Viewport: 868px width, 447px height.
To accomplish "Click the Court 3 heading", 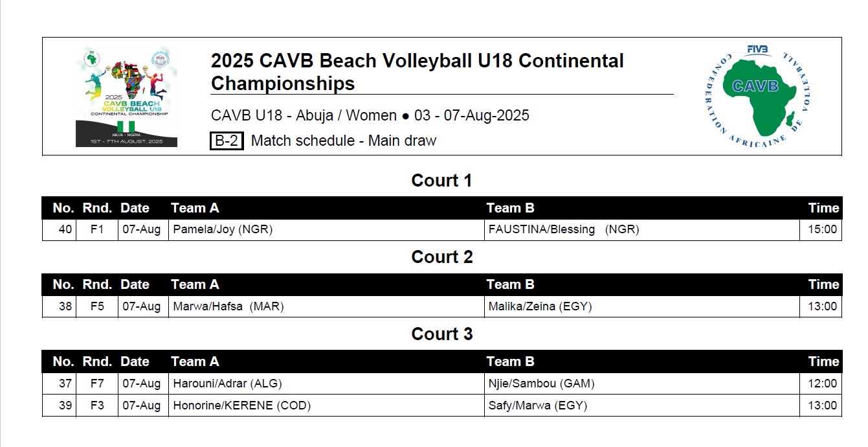I will pos(441,334).
